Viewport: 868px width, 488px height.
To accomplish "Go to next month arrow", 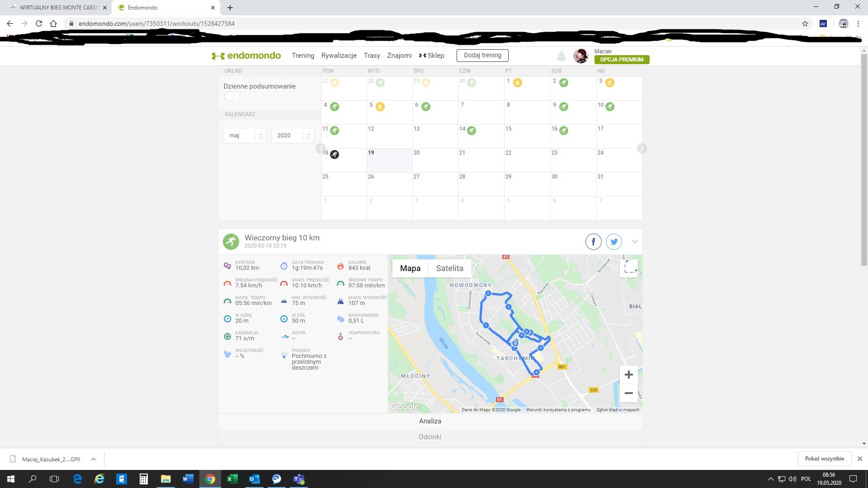I will (x=642, y=149).
